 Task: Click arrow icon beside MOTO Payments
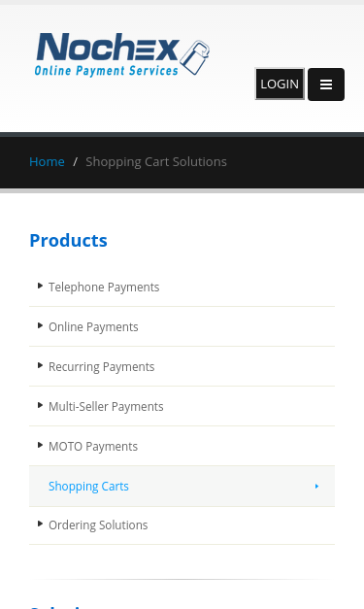tap(40, 445)
